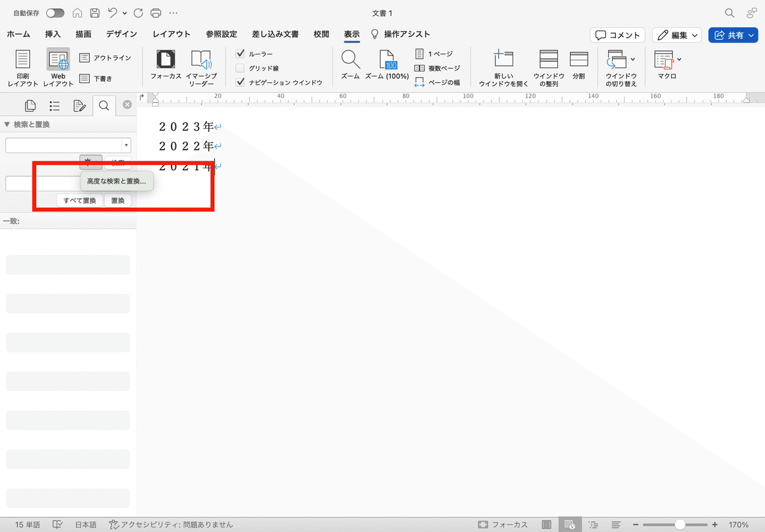Image resolution: width=765 pixels, height=532 pixels.
Task: Click the すべて置換 button
Action: (x=80, y=201)
